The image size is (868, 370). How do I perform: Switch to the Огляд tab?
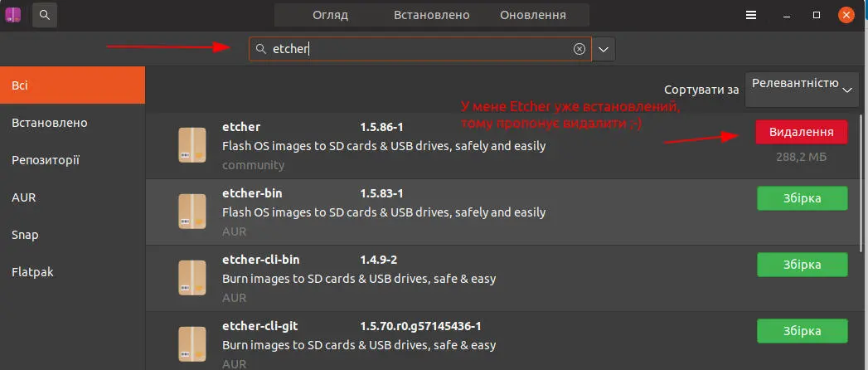[x=331, y=16]
